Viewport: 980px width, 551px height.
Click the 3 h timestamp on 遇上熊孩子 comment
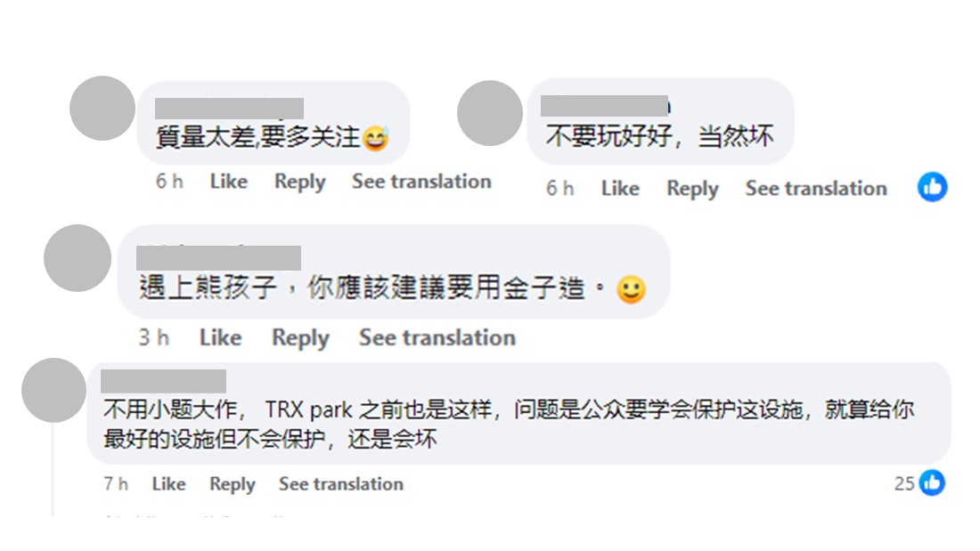154,338
